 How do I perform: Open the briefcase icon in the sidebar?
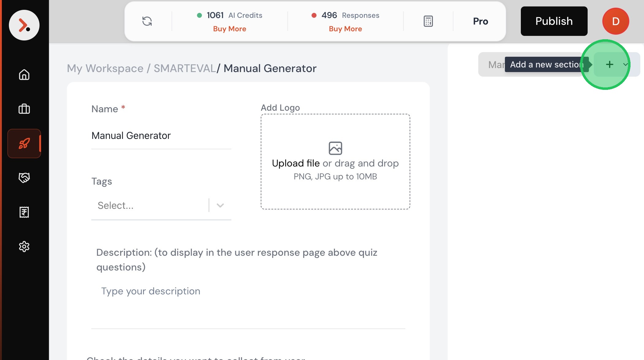pyautogui.click(x=24, y=109)
